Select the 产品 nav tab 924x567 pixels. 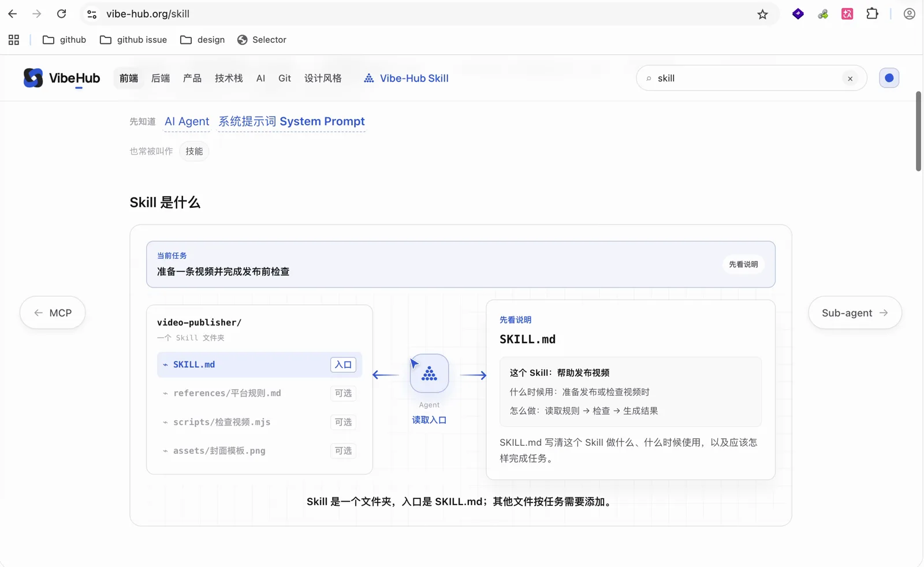click(x=192, y=78)
